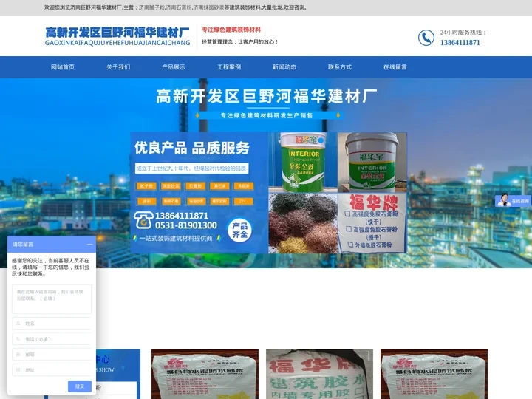Click 经营管理理念：让客户用的放心！ text
Screen dimensions: 532x399
click(240, 41)
